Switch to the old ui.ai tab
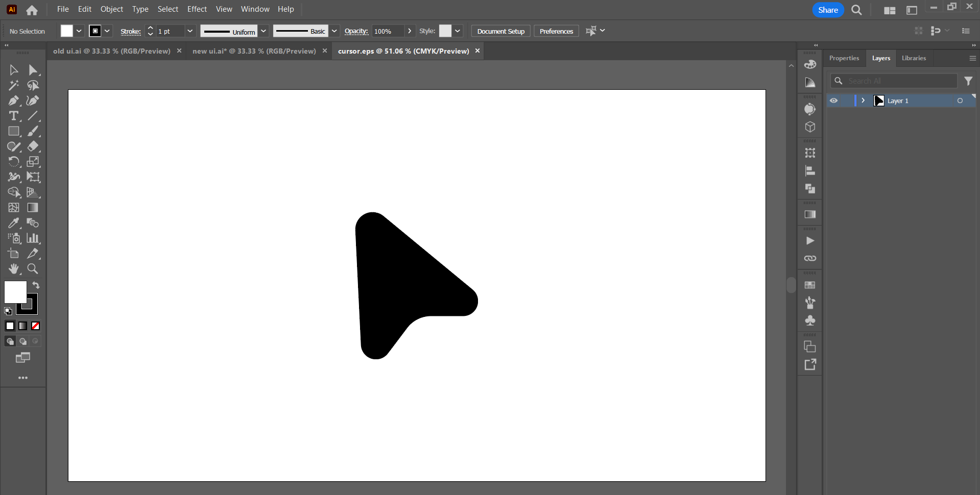Image resolution: width=980 pixels, height=495 pixels. pyautogui.click(x=111, y=51)
